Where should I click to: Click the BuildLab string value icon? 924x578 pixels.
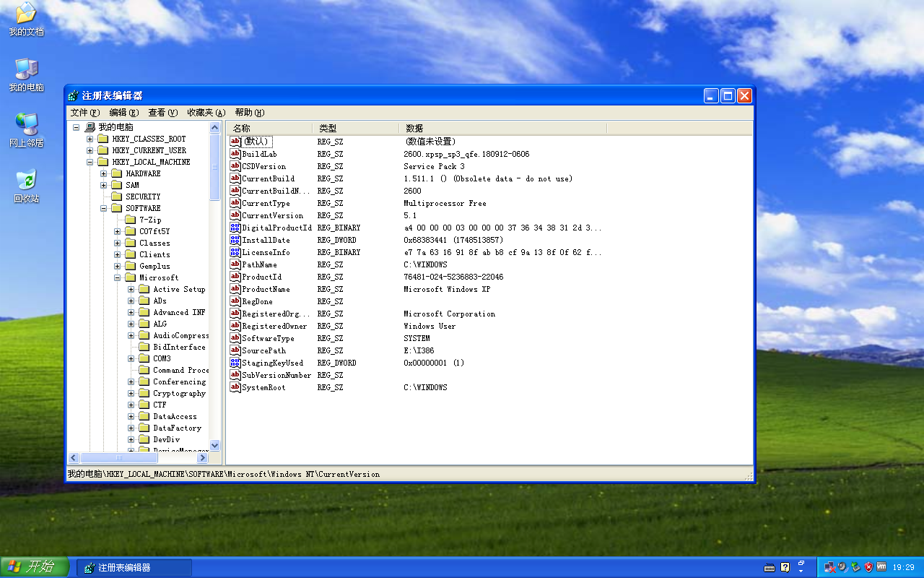click(235, 154)
